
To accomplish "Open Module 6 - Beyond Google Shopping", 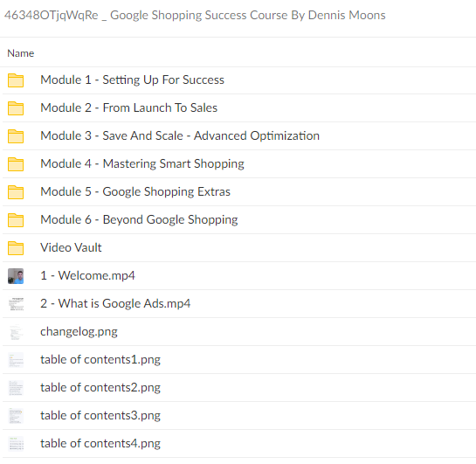I will click(x=139, y=219).
